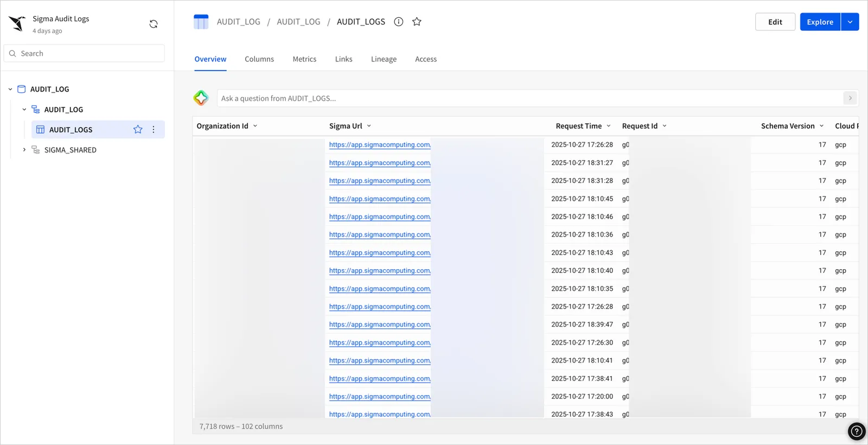The image size is (868, 445).
Task: Click the Explore button
Action: [820, 22]
